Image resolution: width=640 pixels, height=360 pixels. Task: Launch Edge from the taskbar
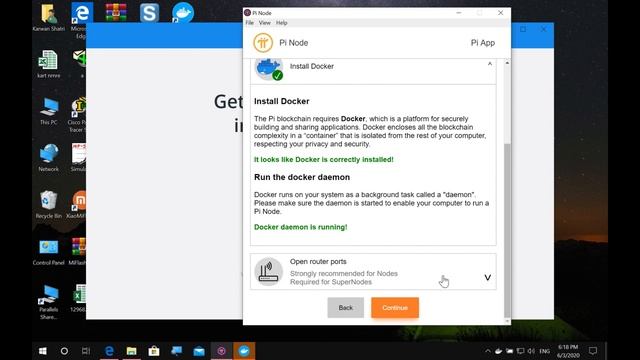[109, 351]
